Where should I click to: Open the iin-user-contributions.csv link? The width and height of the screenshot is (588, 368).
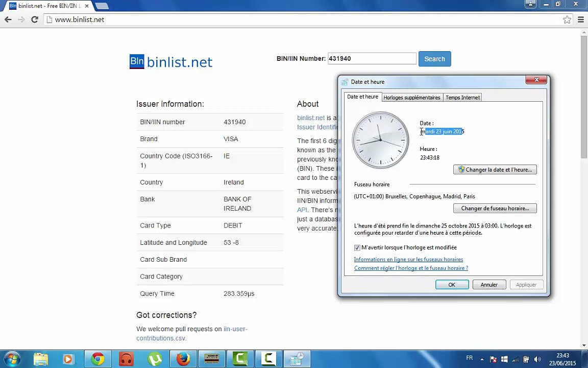point(191,333)
